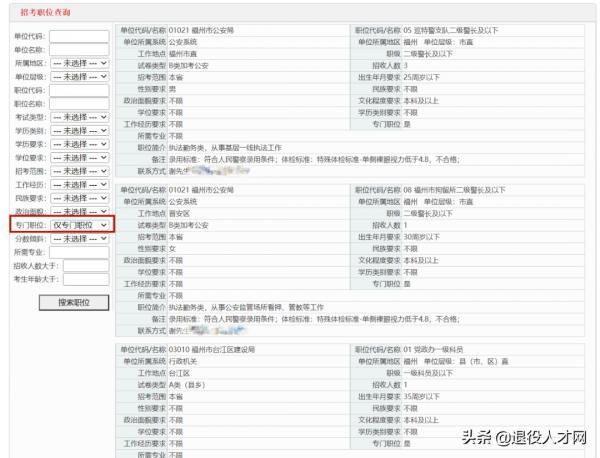Open the 民族要求 dropdown
Image resolution: width=600 pixels, height=458 pixels.
pos(80,198)
